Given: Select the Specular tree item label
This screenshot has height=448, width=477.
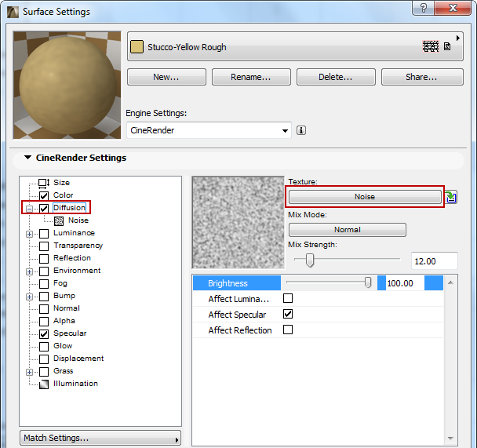Looking at the screenshot, I should point(70,333).
